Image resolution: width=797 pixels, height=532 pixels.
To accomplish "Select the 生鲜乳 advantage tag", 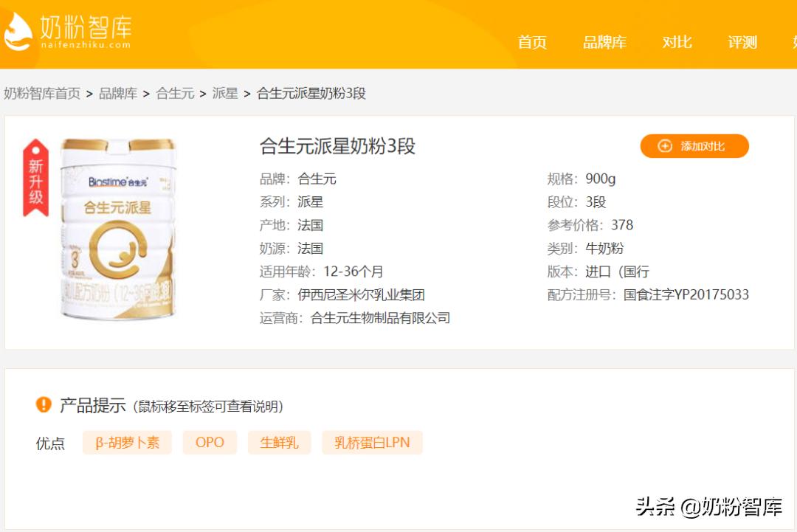I will 278,442.
